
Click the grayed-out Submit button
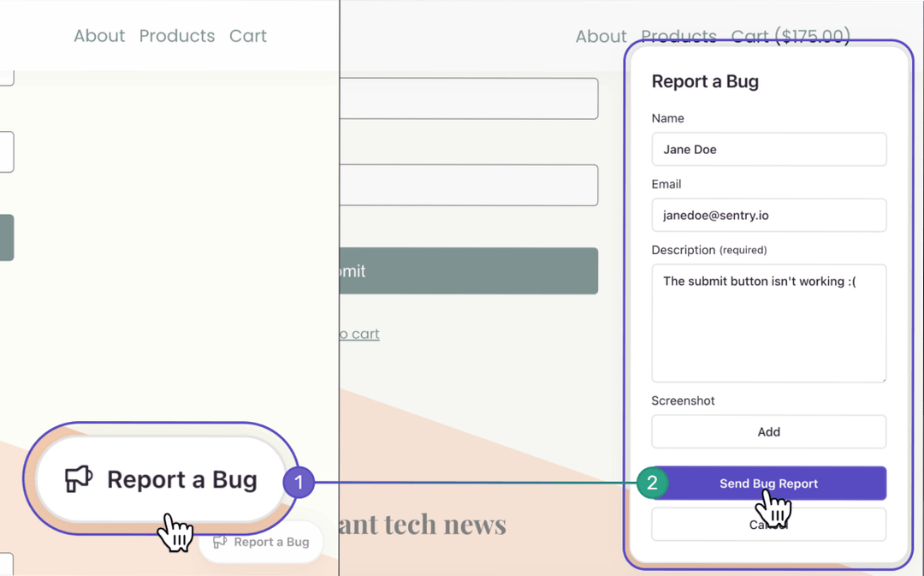pos(469,270)
